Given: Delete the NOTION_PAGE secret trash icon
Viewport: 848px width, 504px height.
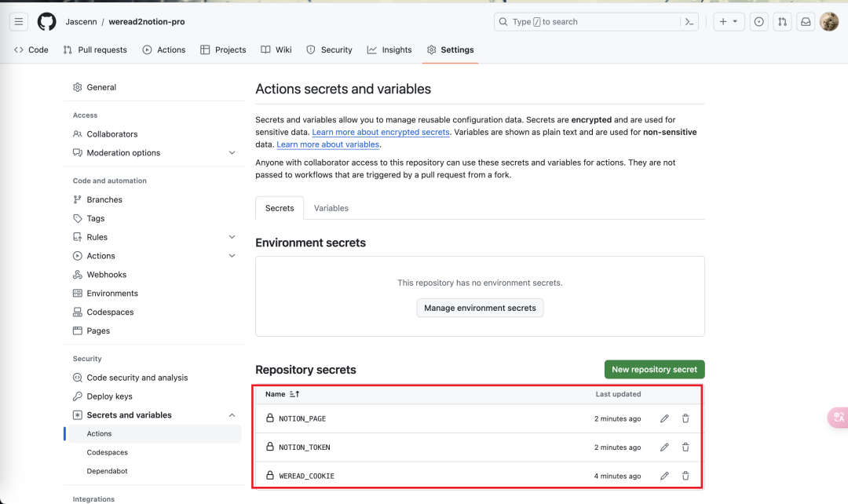Looking at the screenshot, I should (x=685, y=418).
